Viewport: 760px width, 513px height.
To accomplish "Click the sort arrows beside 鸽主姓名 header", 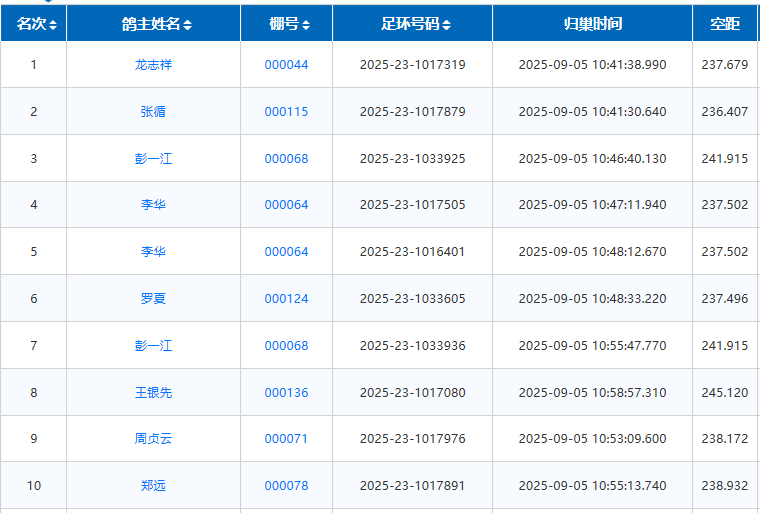I will coord(188,24).
